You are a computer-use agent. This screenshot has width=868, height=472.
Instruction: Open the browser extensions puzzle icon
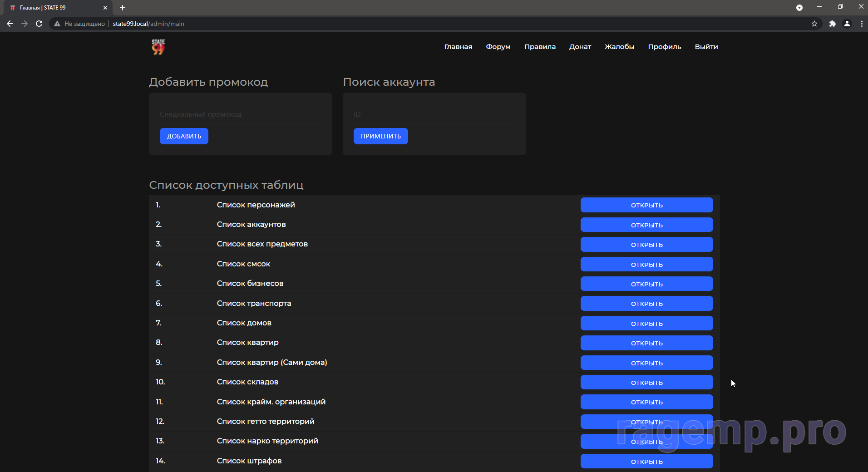pyautogui.click(x=832, y=24)
